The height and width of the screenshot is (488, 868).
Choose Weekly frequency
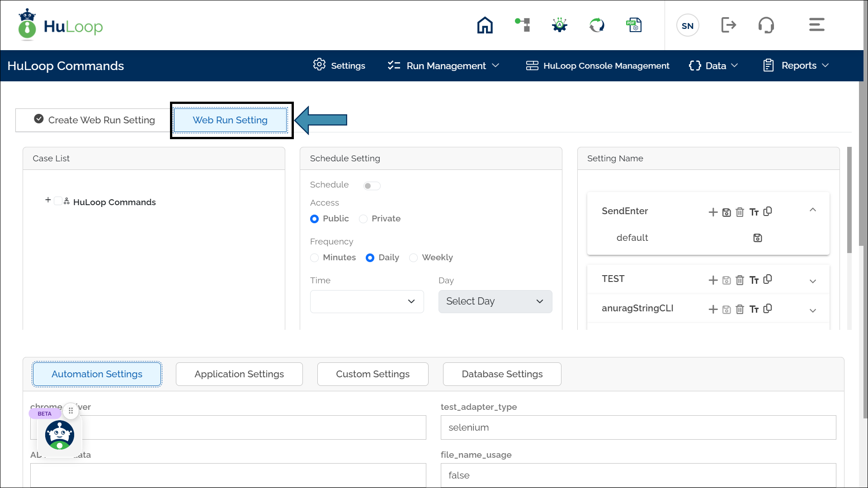(x=413, y=258)
